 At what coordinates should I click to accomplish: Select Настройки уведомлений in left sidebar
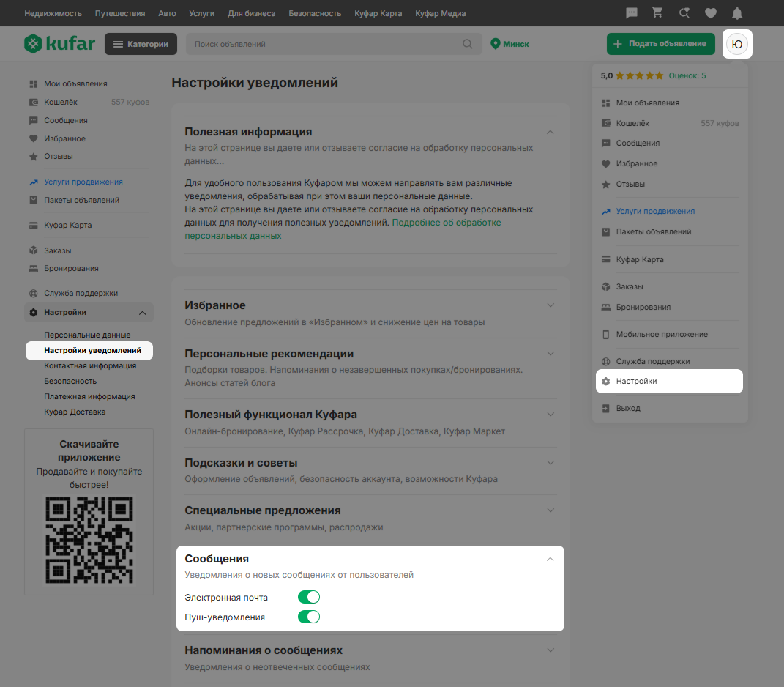pos(89,350)
